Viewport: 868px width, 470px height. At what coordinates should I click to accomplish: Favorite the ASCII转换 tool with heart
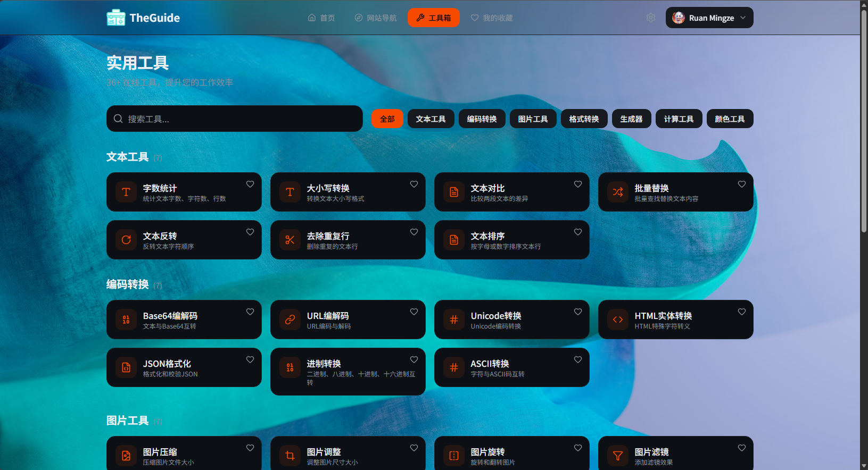pos(578,359)
